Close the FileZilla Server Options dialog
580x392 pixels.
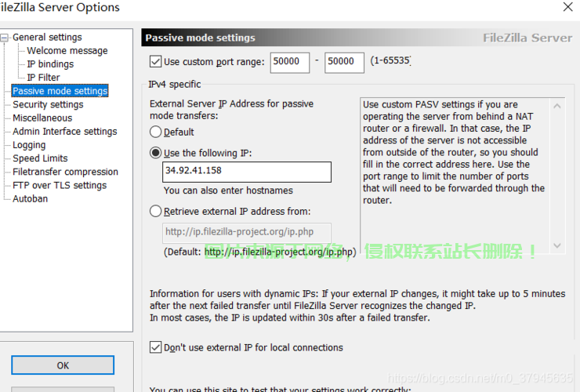(x=567, y=6)
